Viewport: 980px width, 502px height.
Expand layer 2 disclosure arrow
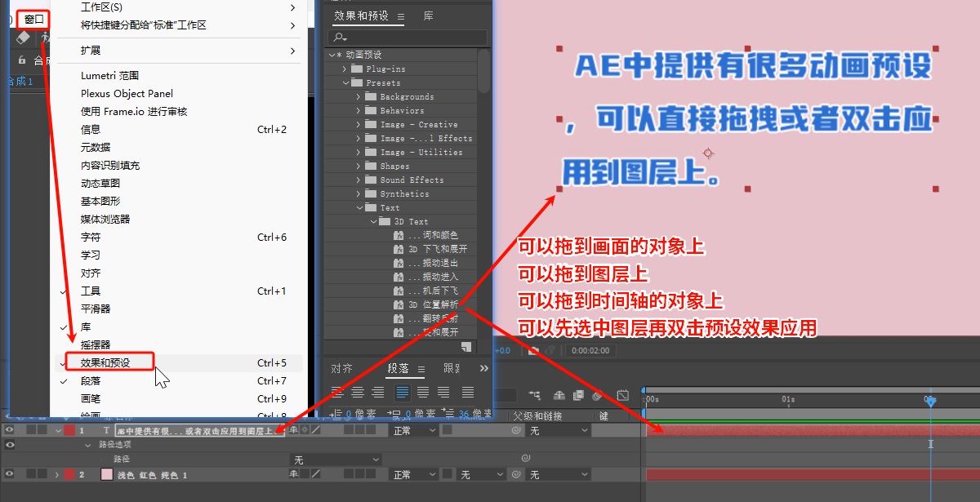57,474
